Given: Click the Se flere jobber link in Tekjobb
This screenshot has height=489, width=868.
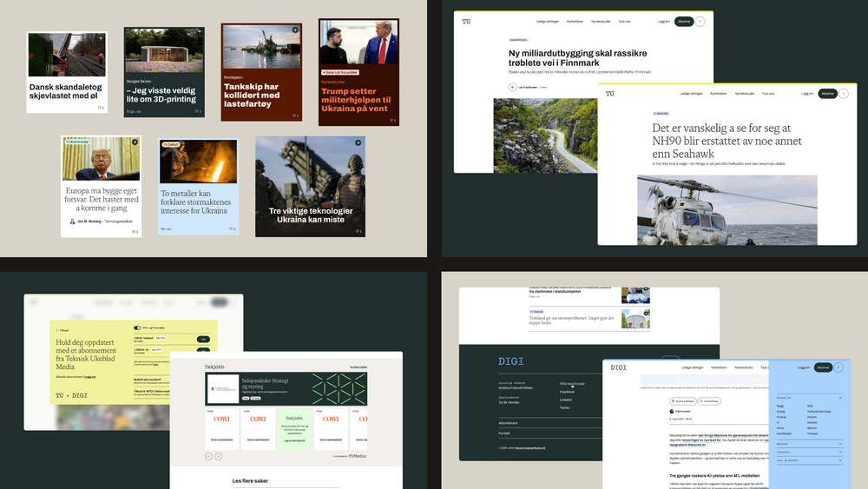Looking at the screenshot, I should click(x=358, y=367).
